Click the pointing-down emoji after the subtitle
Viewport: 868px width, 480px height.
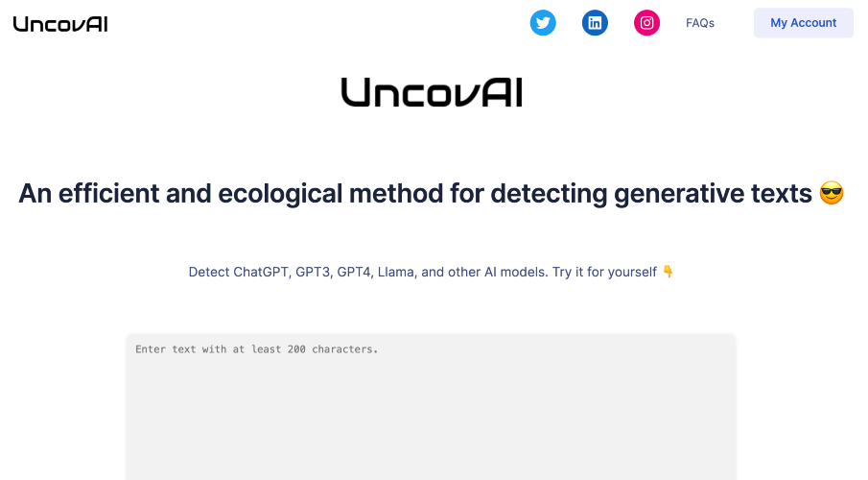pos(669,272)
